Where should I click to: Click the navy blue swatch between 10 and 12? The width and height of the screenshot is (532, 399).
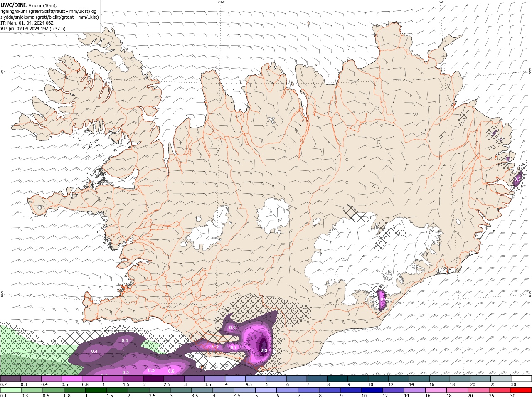point(372,390)
